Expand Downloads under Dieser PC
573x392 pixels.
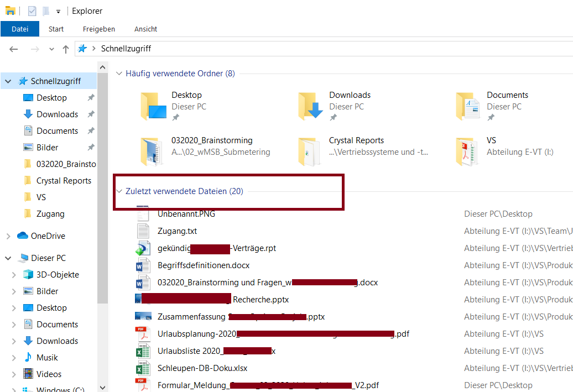click(14, 341)
